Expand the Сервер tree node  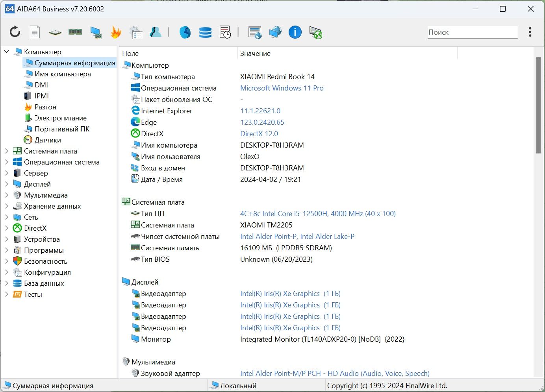[x=6, y=173]
